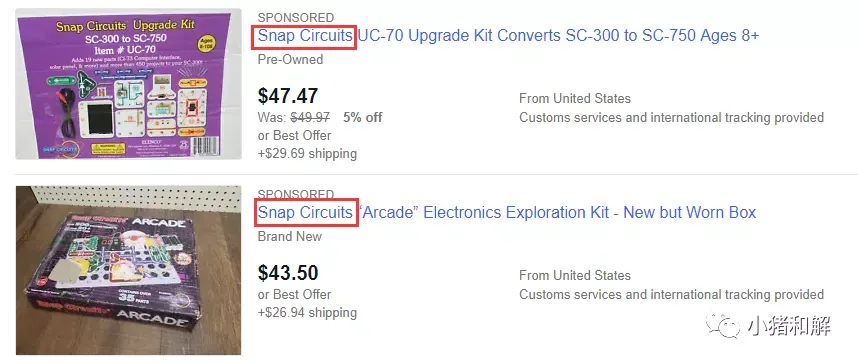Click the SPONSORED label above the UC-70 listing

coord(295,18)
